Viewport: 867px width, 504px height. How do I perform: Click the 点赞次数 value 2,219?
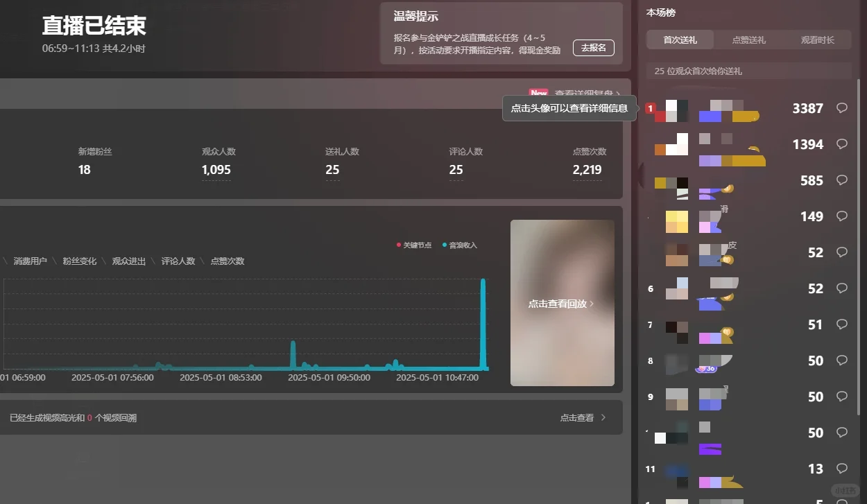point(587,170)
